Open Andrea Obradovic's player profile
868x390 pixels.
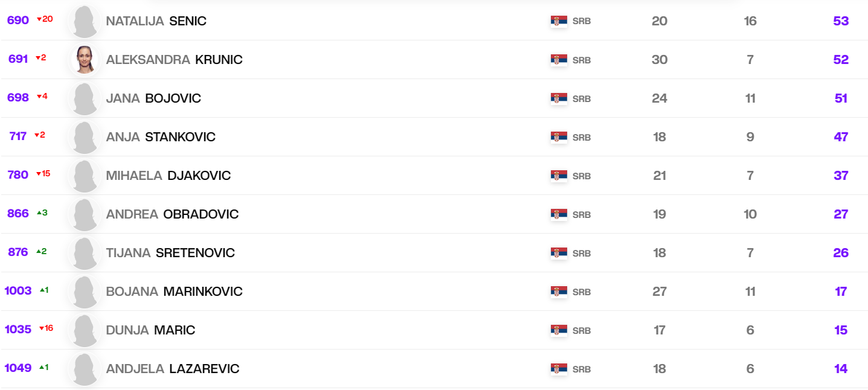point(172,214)
